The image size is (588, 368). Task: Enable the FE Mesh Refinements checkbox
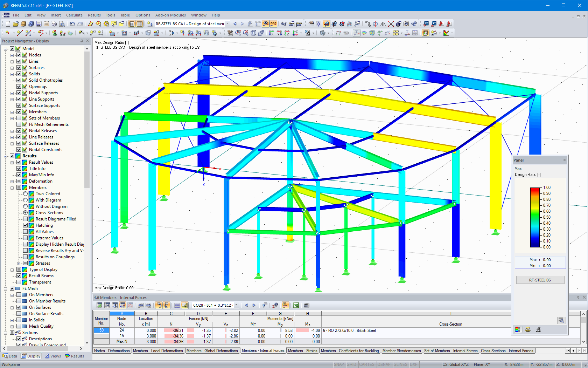tap(19, 124)
